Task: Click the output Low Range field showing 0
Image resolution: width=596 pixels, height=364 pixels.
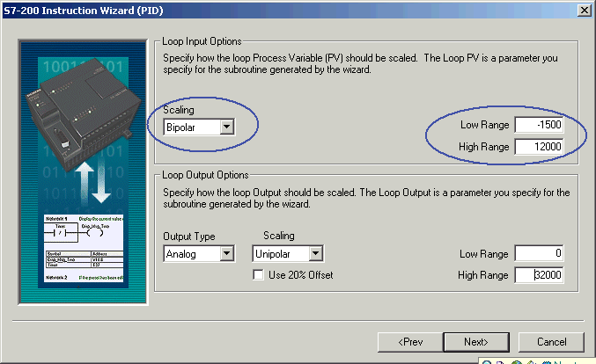Action: tap(539, 254)
